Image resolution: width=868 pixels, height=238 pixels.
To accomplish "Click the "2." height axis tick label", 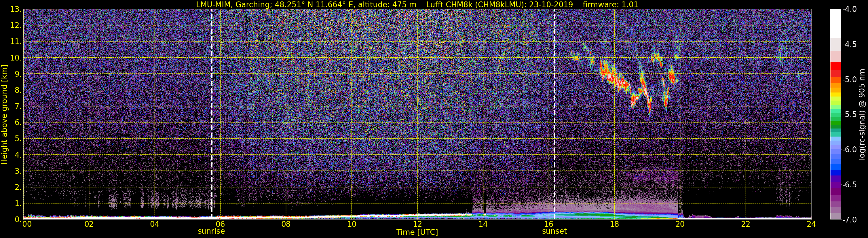I will pyautogui.click(x=18, y=188).
